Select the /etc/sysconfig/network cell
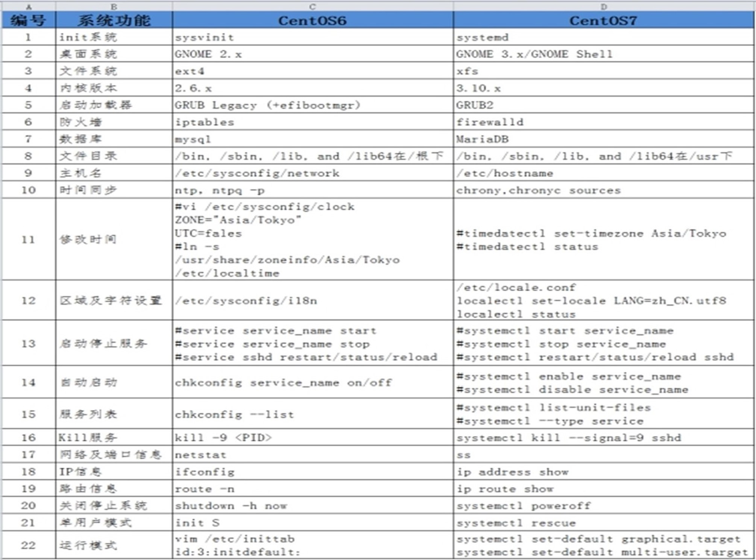 (x=313, y=173)
